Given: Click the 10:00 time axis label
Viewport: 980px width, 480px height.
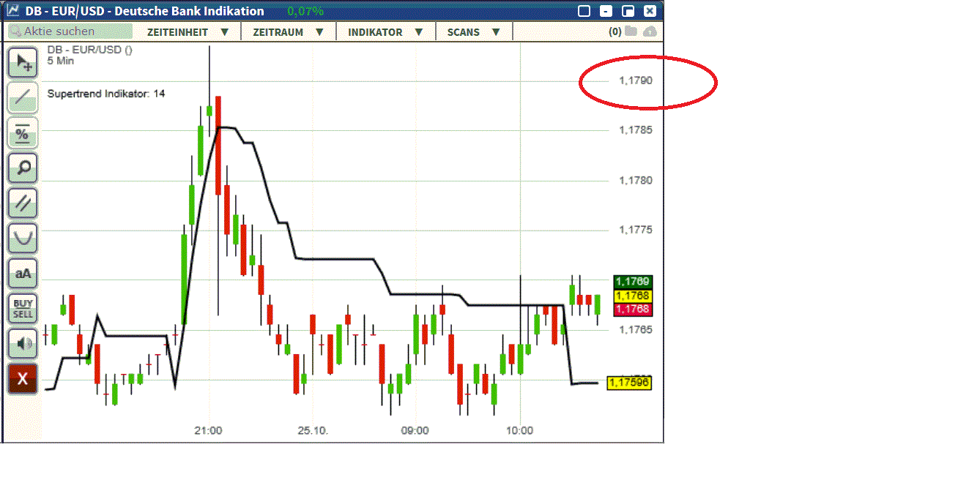Looking at the screenshot, I should click(519, 431).
